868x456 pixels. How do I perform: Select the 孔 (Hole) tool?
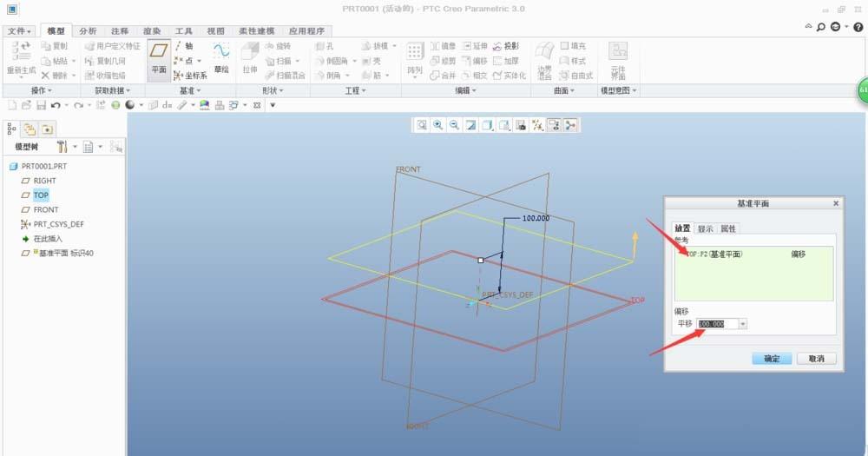(325, 46)
